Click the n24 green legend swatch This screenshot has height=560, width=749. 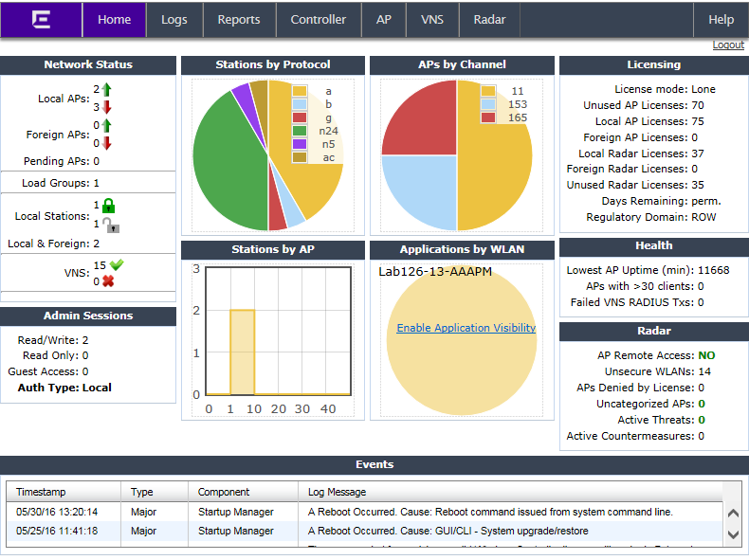pos(300,131)
